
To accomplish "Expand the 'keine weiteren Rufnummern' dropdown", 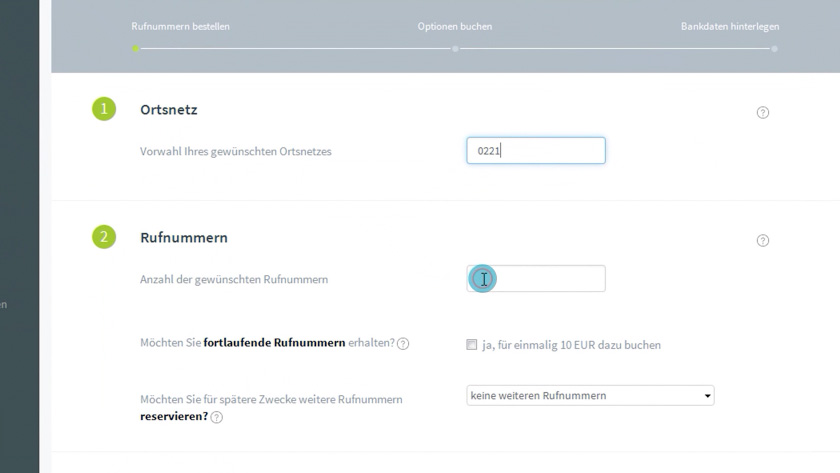I will click(x=590, y=396).
